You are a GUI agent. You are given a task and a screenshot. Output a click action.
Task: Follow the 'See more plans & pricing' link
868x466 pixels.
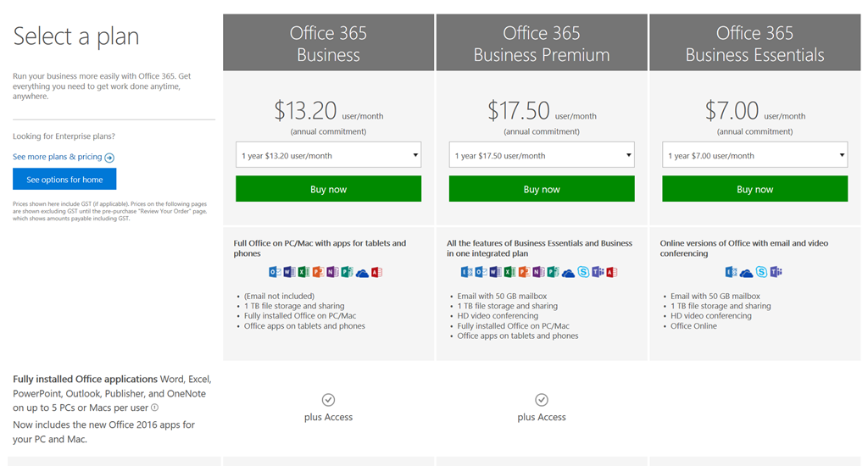(x=58, y=157)
